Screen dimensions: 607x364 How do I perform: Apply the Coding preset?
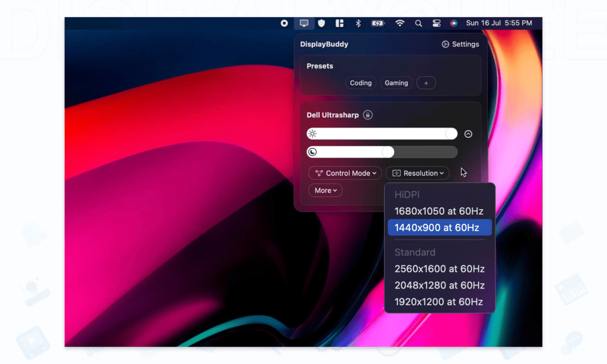(361, 83)
